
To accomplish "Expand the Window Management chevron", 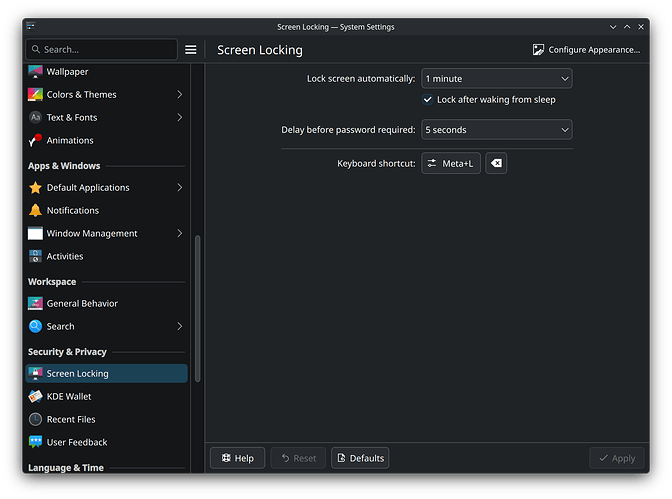I will [180, 233].
